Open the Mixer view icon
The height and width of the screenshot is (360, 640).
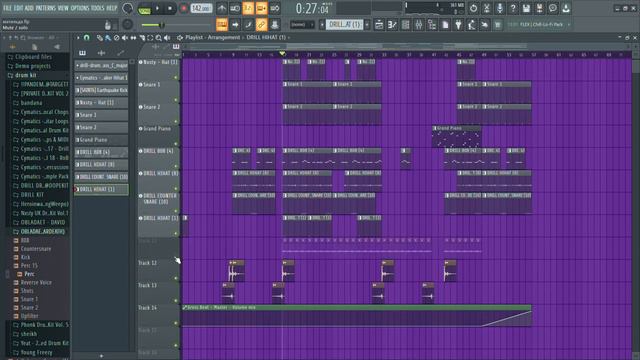tap(419, 25)
